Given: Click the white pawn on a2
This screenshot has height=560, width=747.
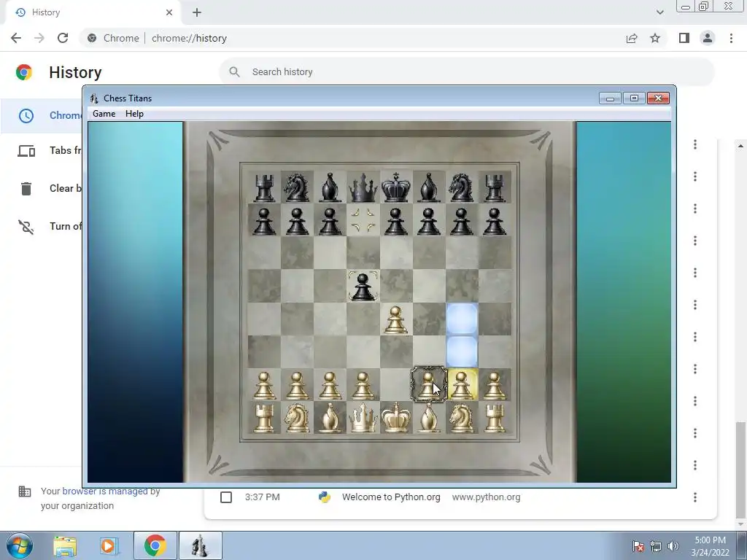Looking at the screenshot, I should (x=264, y=385).
